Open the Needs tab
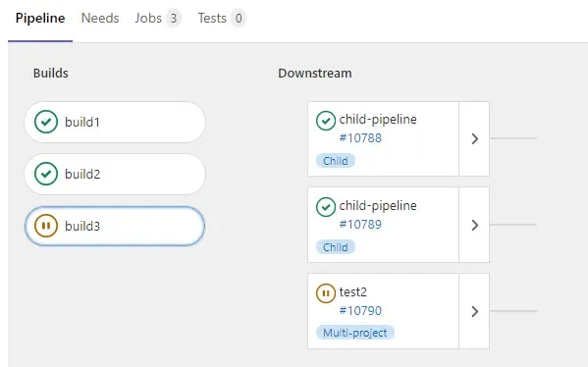Viewport: 588px width, 367px height. coord(100,18)
